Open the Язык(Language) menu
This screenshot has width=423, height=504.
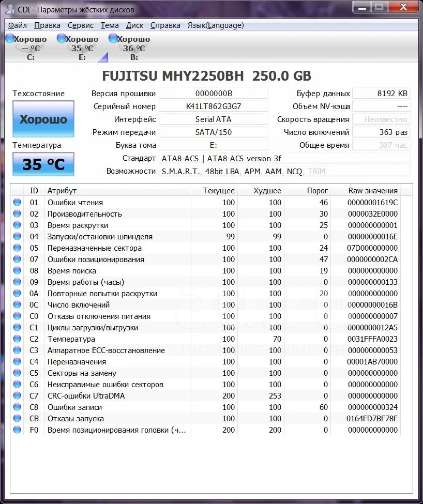point(216,25)
